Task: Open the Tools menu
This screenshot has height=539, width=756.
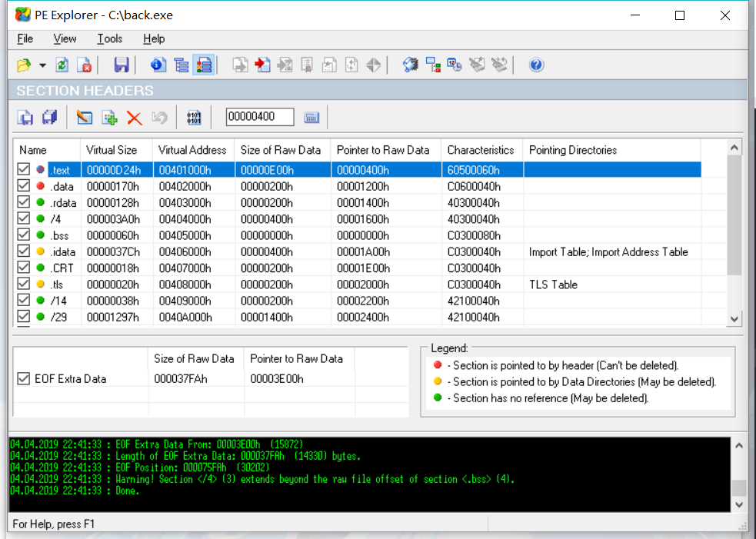Action: pyautogui.click(x=110, y=38)
